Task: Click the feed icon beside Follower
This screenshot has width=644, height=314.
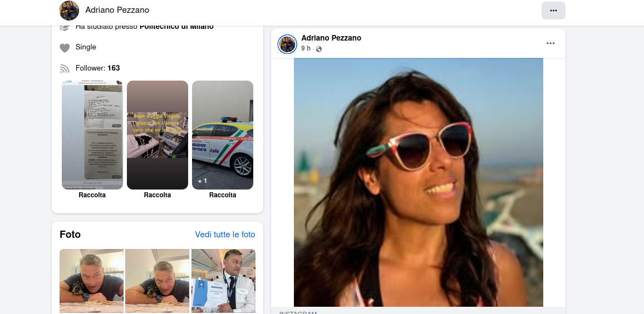Action: [65, 68]
